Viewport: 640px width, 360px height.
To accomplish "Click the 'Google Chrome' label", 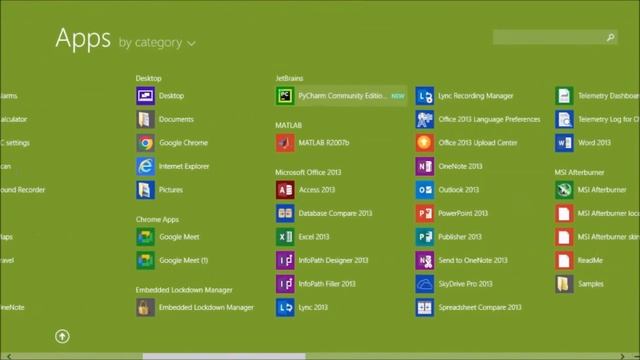I will (x=183, y=143).
